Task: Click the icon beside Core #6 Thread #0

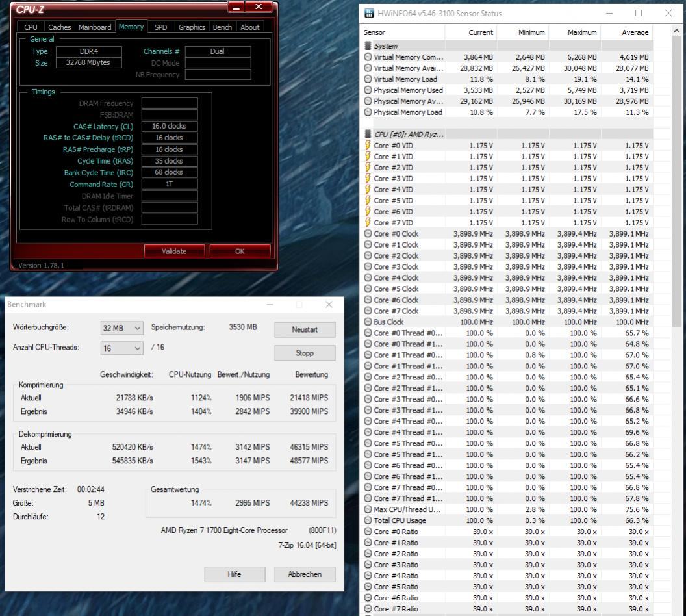Action: [368, 465]
